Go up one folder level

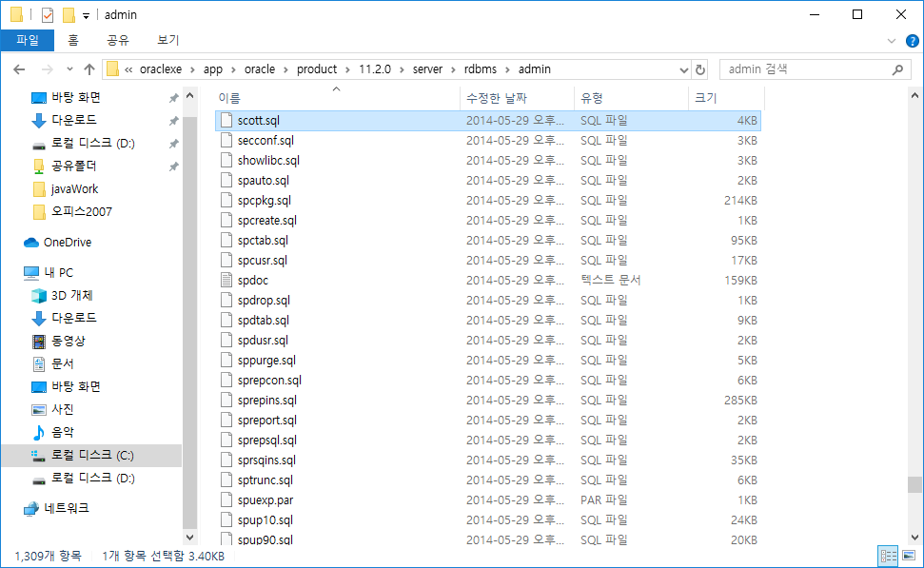[89, 69]
